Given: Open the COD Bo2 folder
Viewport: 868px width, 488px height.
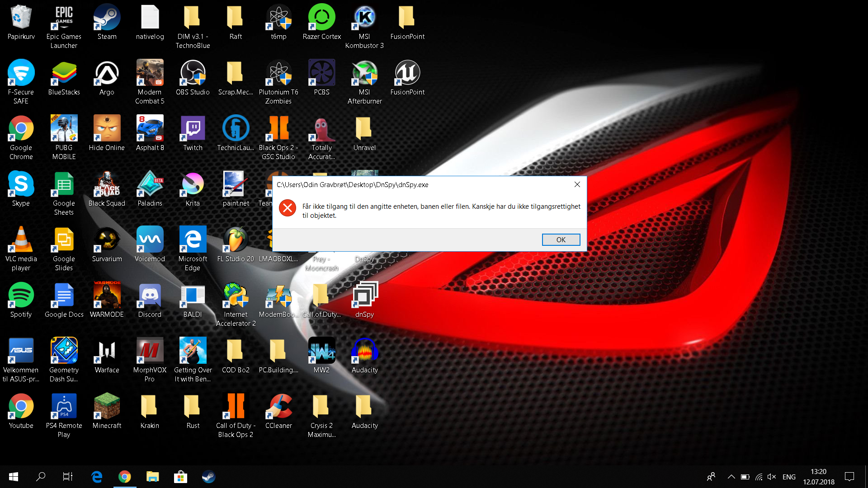Looking at the screenshot, I should tap(236, 356).
